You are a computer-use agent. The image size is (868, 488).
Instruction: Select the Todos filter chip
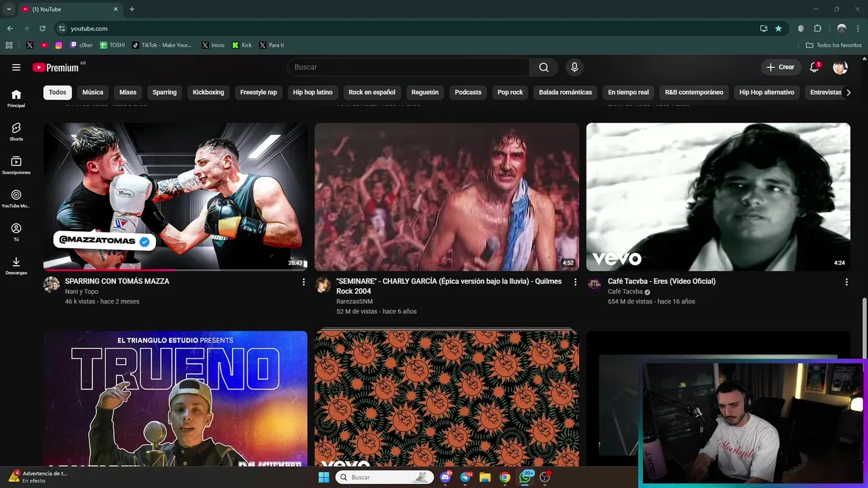pos(58,92)
